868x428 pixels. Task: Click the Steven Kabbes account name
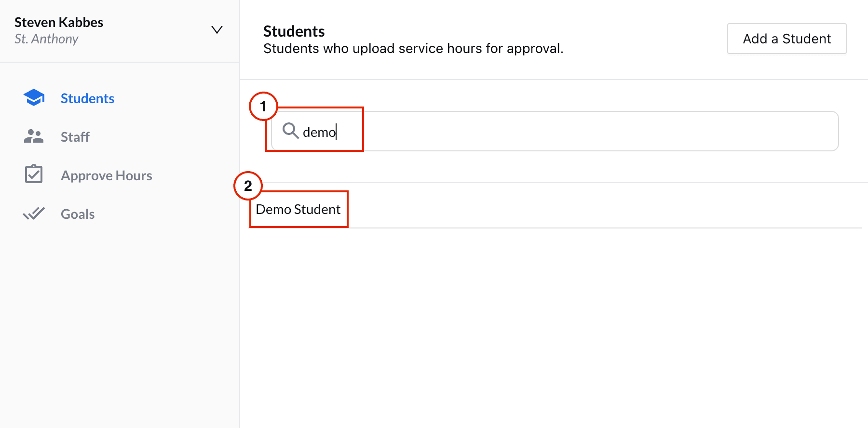tap(59, 22)
